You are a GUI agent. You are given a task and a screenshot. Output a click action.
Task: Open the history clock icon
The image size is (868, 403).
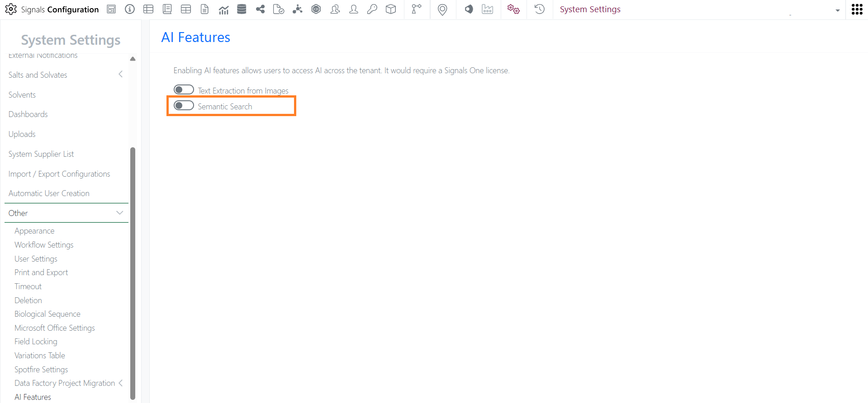coord(540,9)
